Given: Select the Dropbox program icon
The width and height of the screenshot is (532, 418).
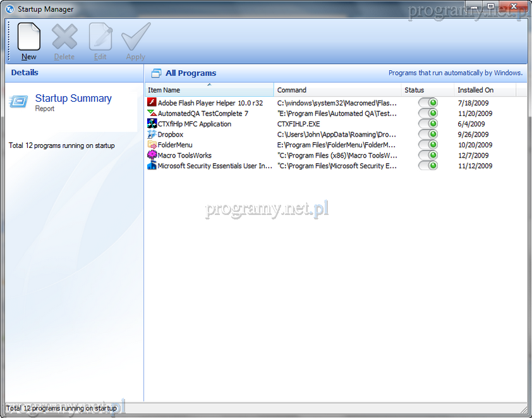Looking at the screenshot, I should (x=152, y=134).
